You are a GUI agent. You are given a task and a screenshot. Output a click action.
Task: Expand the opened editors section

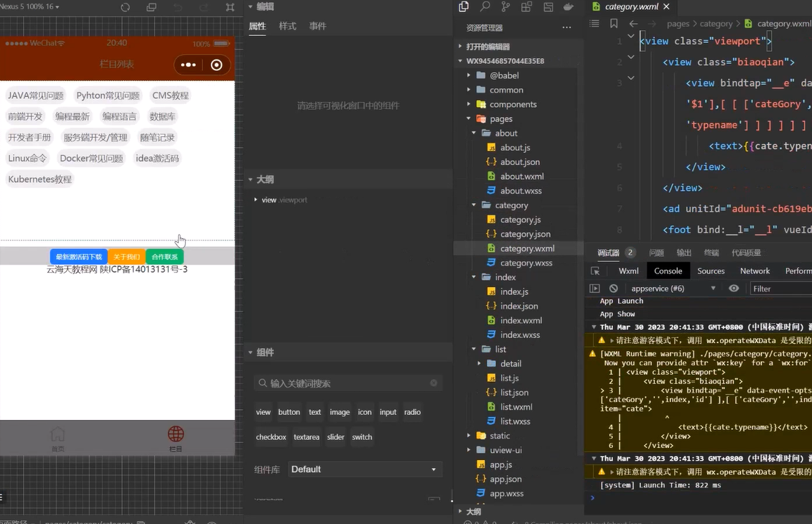(x=460, y=46)
